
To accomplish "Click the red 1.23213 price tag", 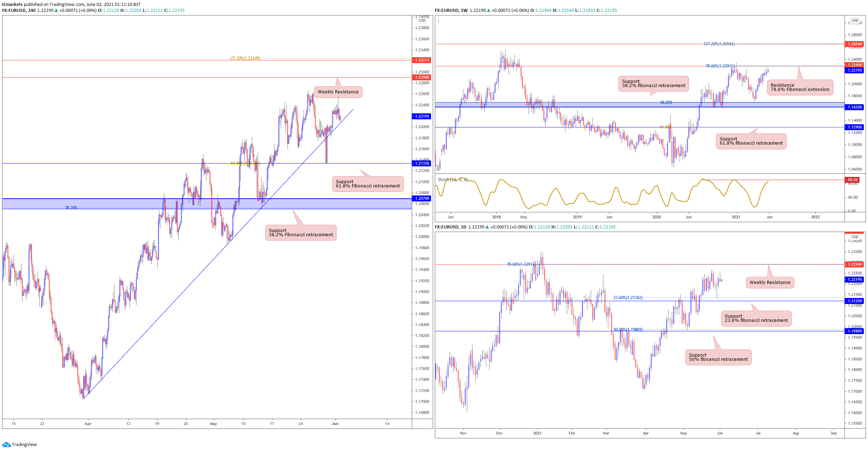I will (421, 60).
